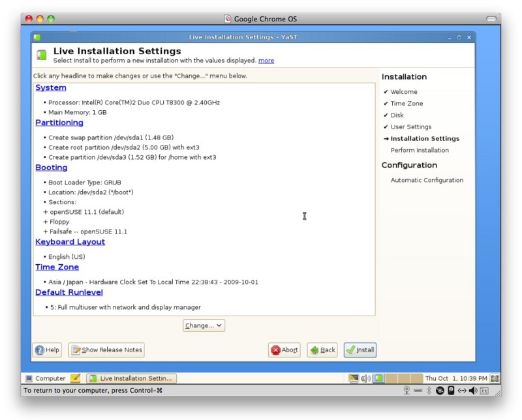522x420 pixels.
Task: Open the Partitioning settings headline
Action: 59,123
